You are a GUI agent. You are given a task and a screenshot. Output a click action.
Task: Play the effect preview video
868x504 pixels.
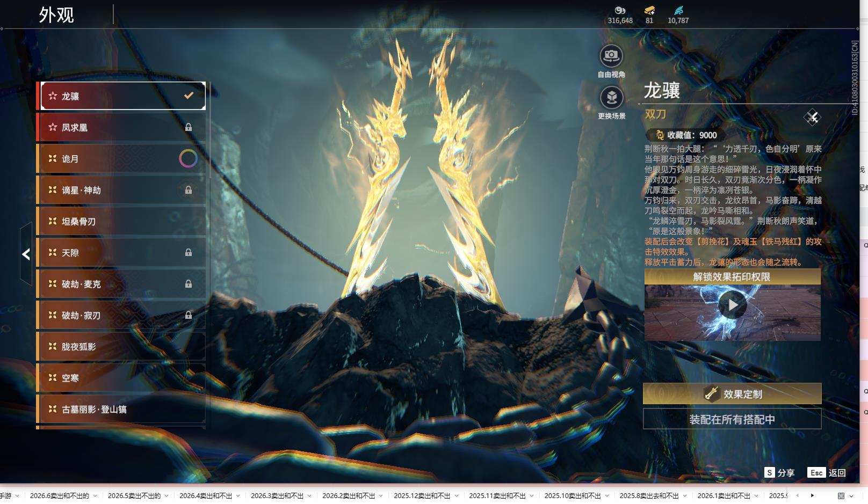[x=733, y=305]
